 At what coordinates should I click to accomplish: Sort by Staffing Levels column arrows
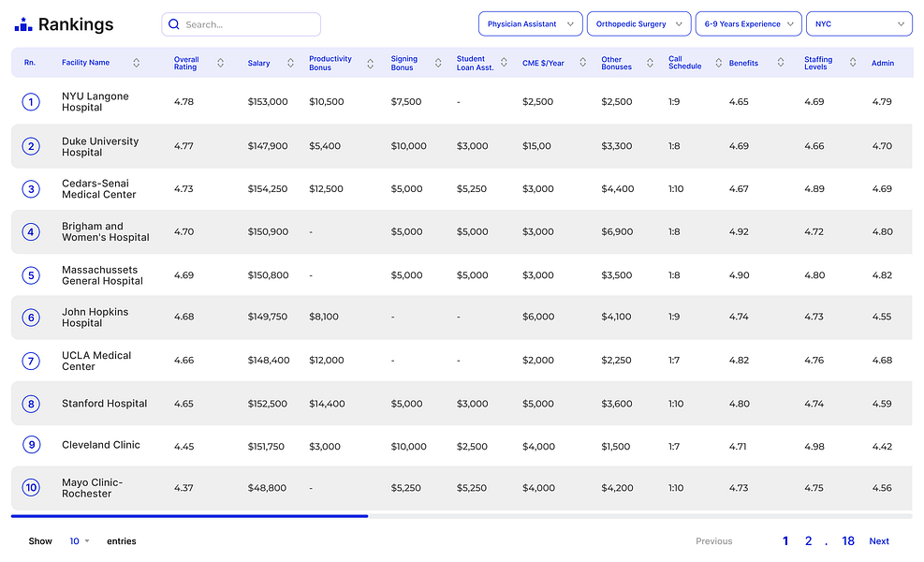[x=853, y=63]
